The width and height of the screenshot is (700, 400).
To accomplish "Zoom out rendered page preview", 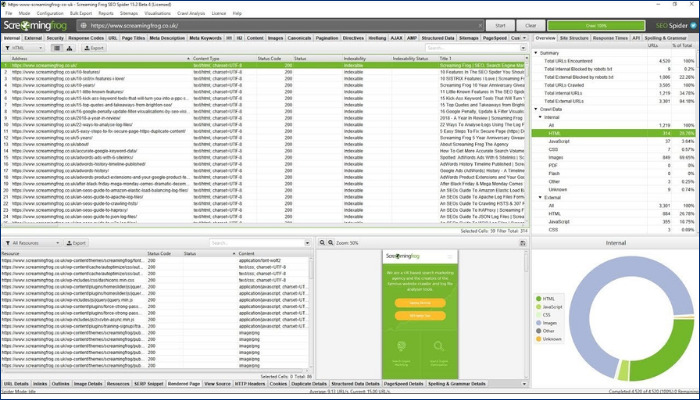I will [322, 242].
